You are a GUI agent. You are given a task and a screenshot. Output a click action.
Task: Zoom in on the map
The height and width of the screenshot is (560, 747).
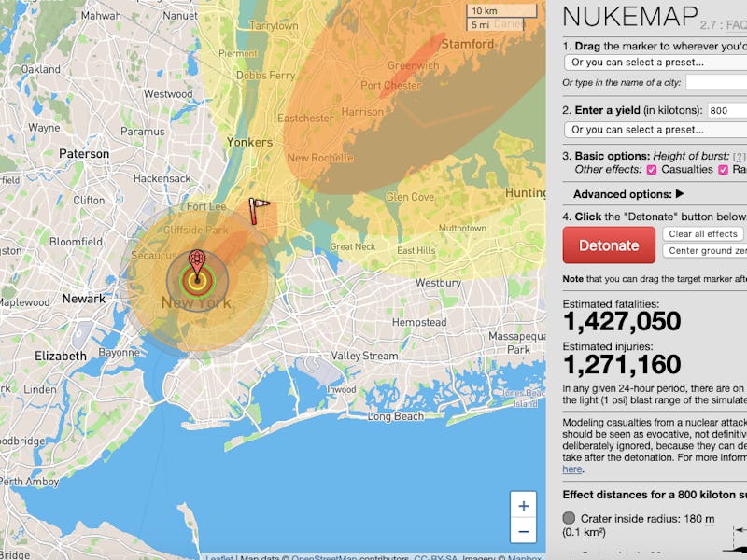click(523, 506)
